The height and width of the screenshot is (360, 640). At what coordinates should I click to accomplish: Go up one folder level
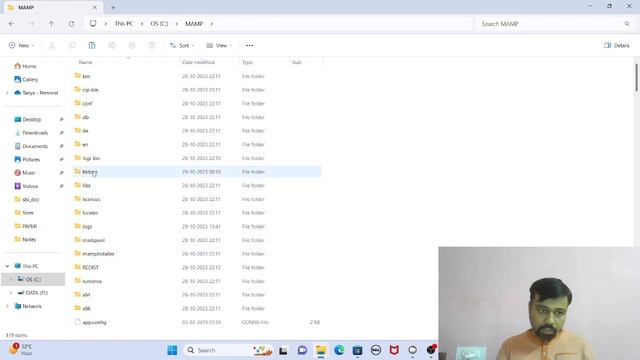click(51, 24)
